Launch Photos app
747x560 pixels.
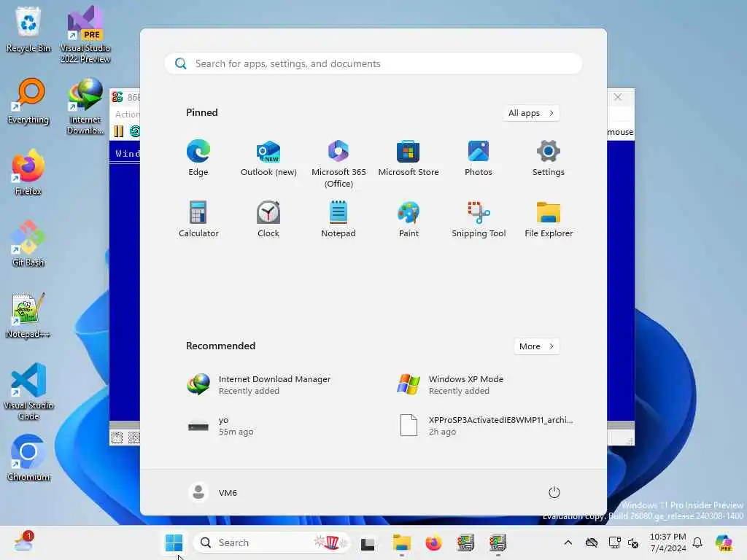point(479,158)
